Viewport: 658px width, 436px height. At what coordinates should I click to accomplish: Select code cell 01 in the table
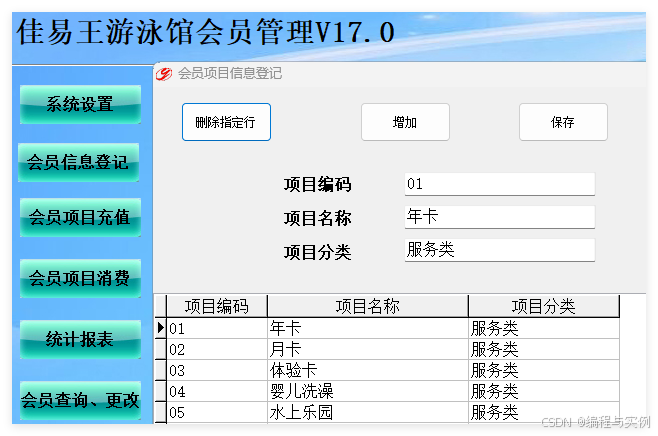(x=217, y=328)
